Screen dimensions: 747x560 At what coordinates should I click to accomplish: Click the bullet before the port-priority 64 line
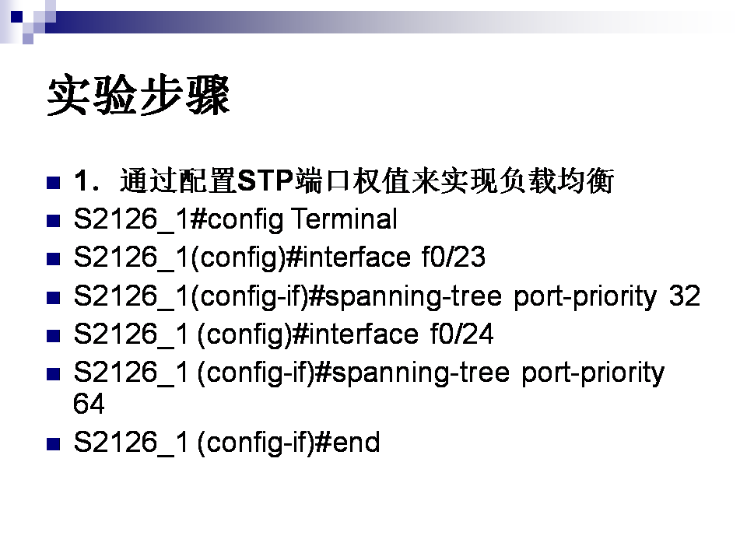[53, 374]
